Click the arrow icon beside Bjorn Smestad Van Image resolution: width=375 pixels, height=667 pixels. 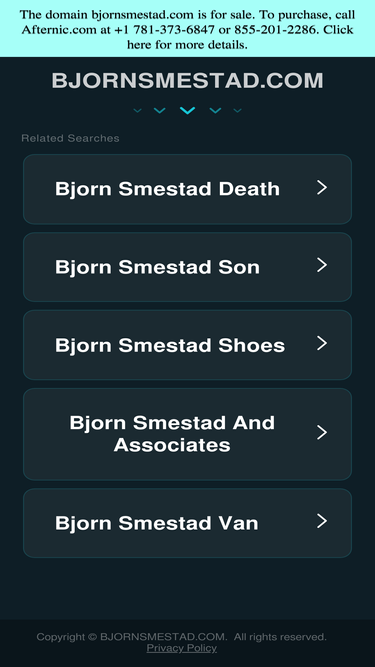[322, 521]
